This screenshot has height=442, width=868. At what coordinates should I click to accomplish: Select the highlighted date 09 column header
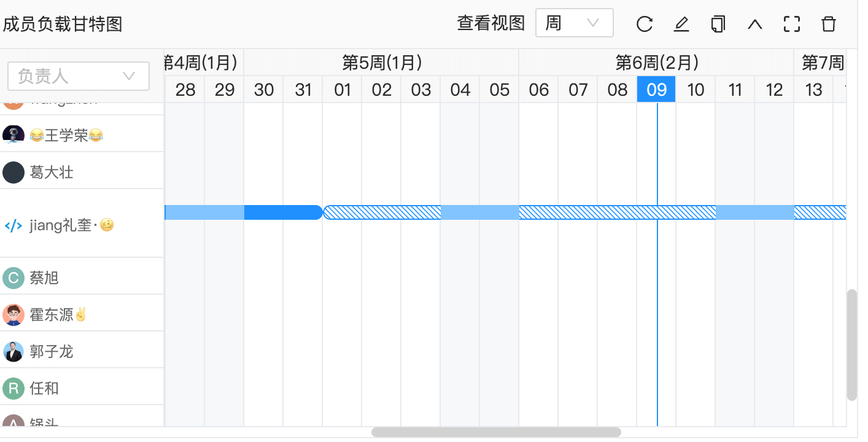click(656, 89)
